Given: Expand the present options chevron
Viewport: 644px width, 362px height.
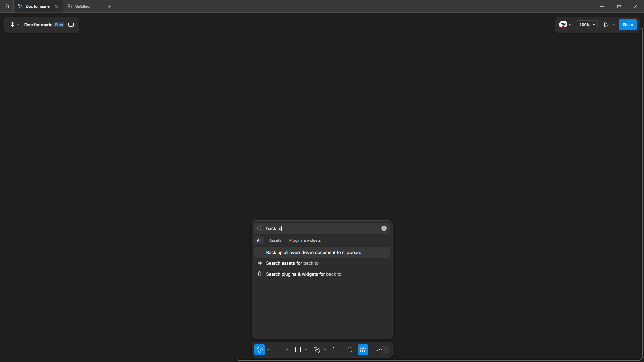Looking at the screenshot, I should 614,25.
